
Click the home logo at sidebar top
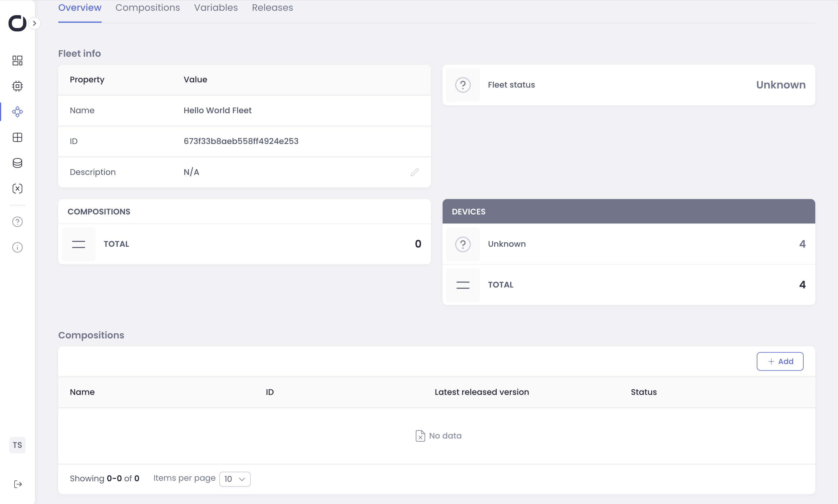click(x=17, y=23)
